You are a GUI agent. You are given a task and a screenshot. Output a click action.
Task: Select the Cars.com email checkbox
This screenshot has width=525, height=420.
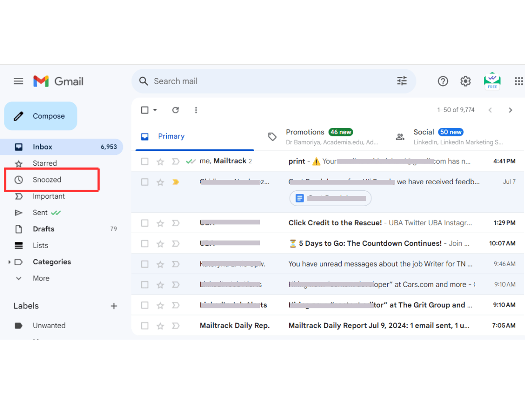click(145, 285)
